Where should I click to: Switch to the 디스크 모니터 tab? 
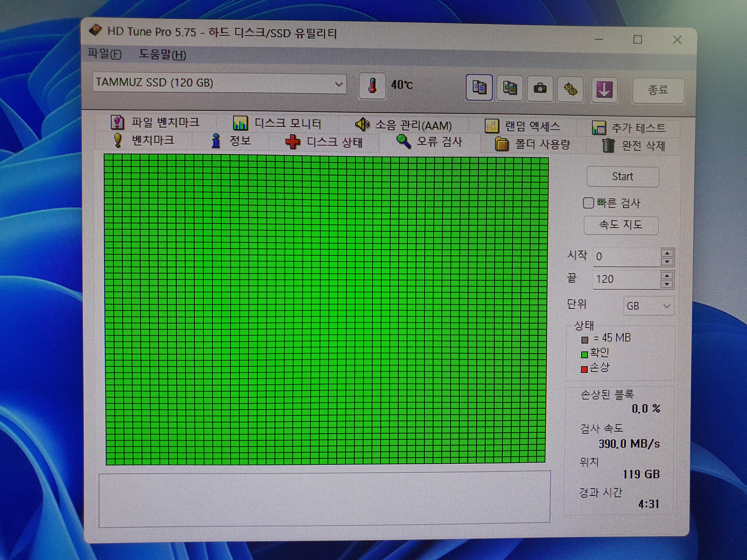[277, 123]
